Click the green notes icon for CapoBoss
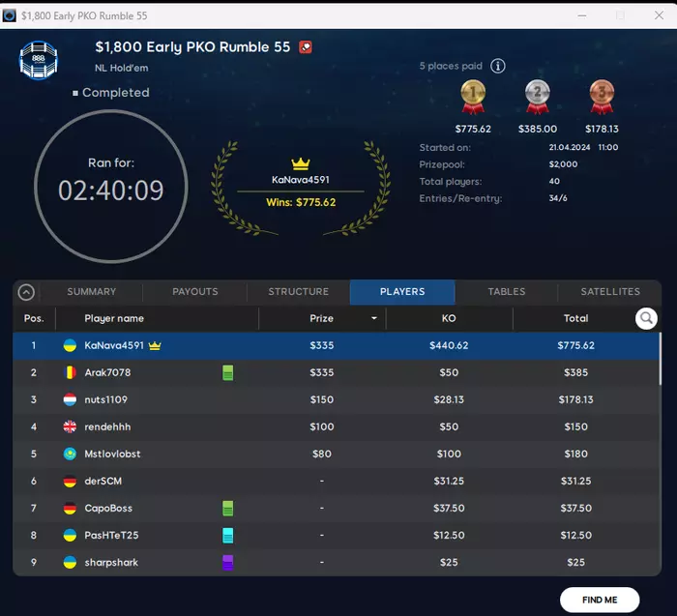The width and height of the screenshot is (677, 616). 228,508
